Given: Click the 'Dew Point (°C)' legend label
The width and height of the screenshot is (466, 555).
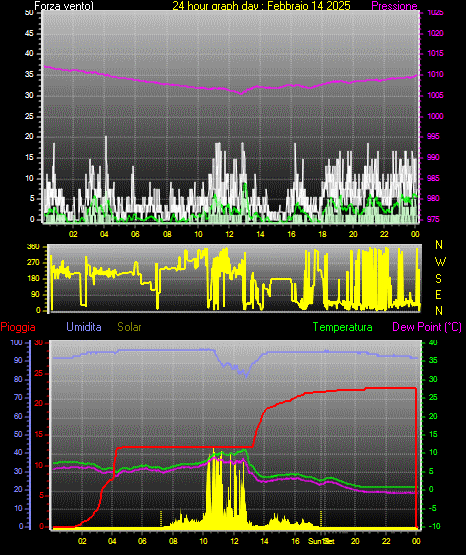Looking at the screenshot, I should point(427,327).
